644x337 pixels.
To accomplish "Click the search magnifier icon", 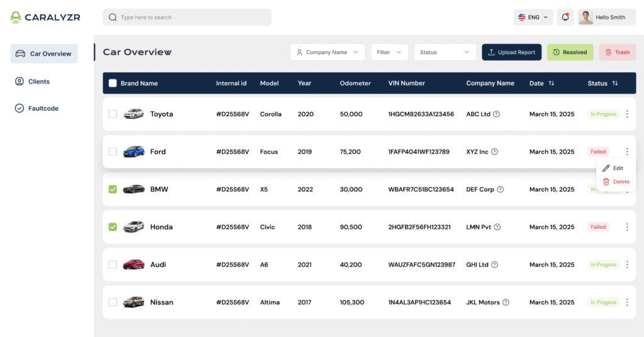I will [113, 17].
